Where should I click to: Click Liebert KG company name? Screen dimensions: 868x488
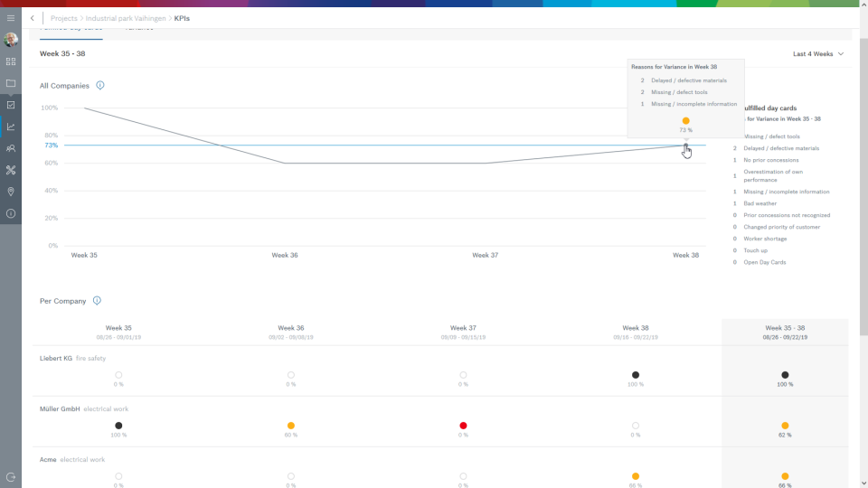56,358
